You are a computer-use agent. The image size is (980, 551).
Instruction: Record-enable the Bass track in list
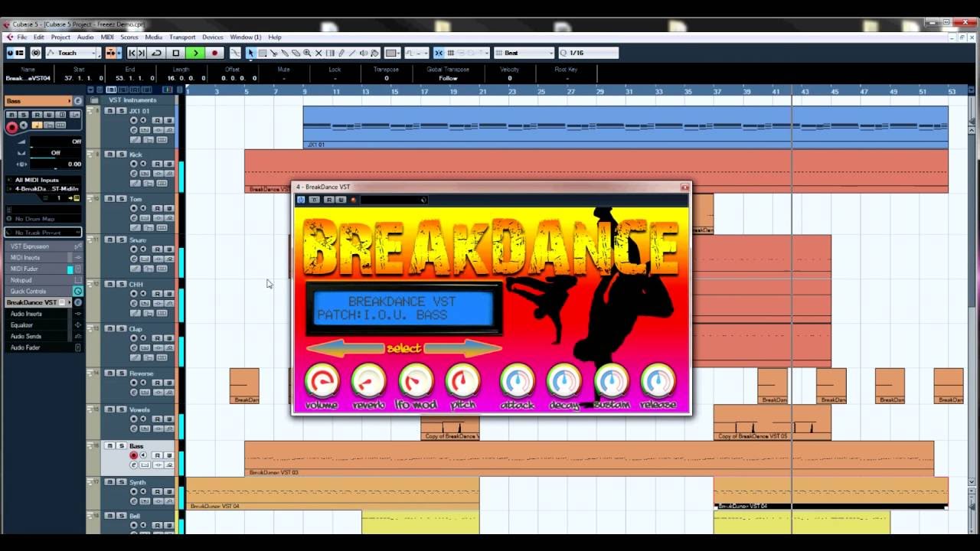tap(133, 455)
